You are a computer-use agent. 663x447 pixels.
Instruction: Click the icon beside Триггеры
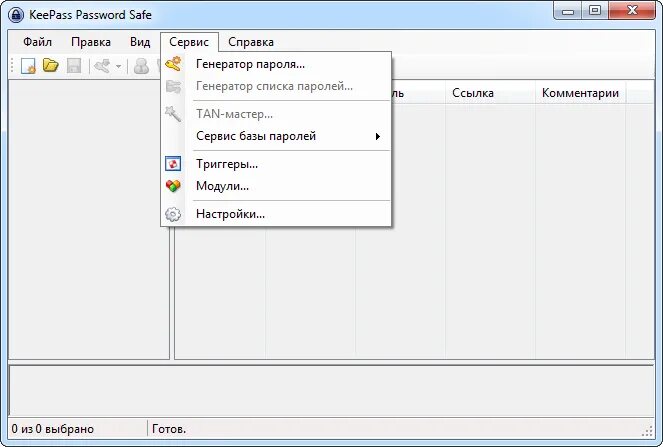tap(173, 164)
